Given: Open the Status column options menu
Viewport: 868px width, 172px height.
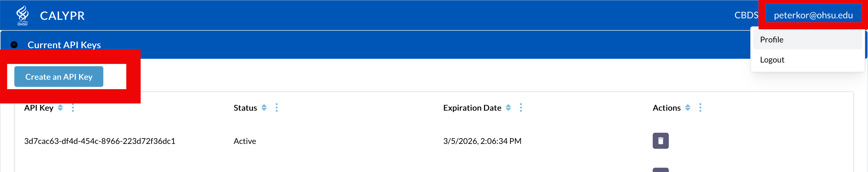Looking at the screenshot, I should [277, 108].
